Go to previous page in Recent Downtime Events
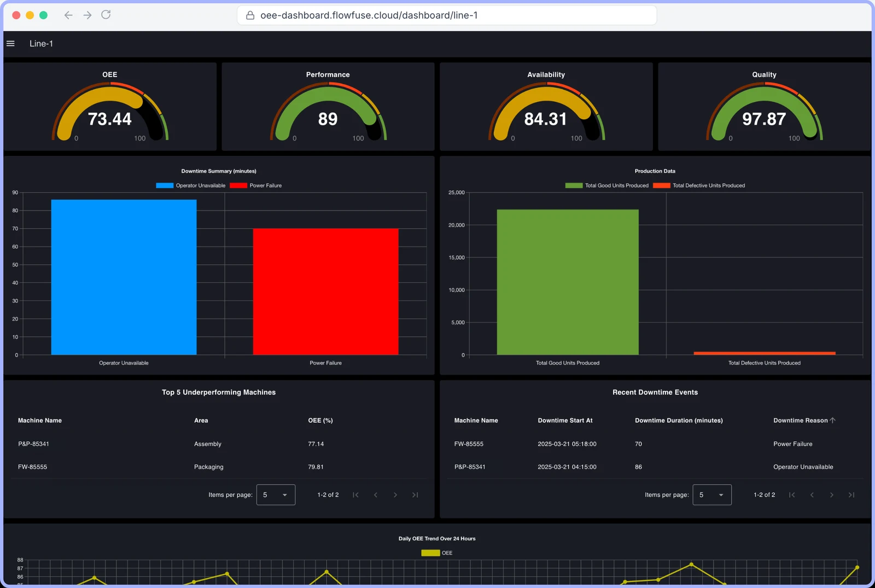 812,495
